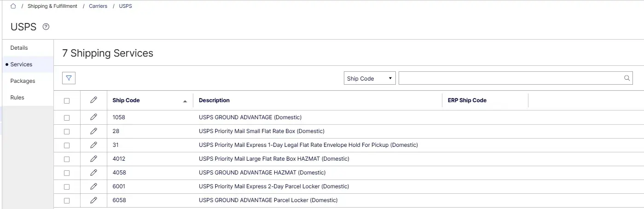Sort by the Ship Code column header text
644x209 pixels.
(x=126, y=100)
